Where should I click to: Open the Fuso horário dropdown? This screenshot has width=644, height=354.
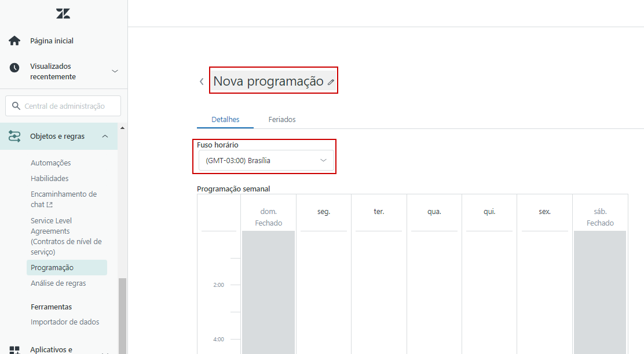coord(266,161)
